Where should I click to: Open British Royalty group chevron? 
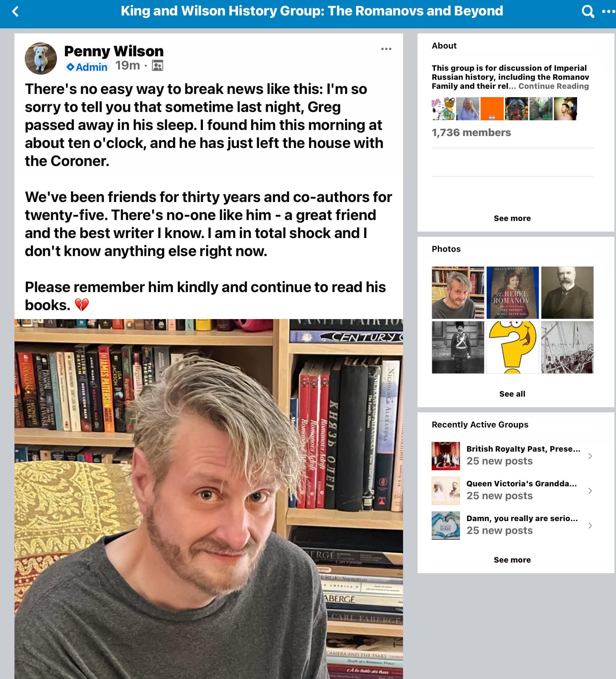tap(590, 456)
